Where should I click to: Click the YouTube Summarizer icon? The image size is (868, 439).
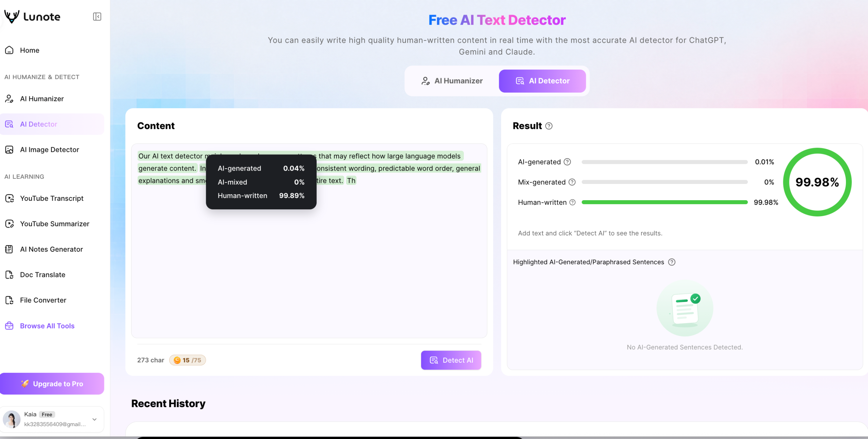click(x=9, y=224)
